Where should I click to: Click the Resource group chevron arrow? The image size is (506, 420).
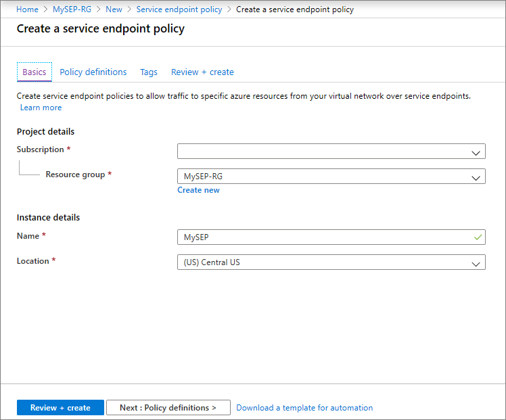pyautogui.click(x=476, y=177)
